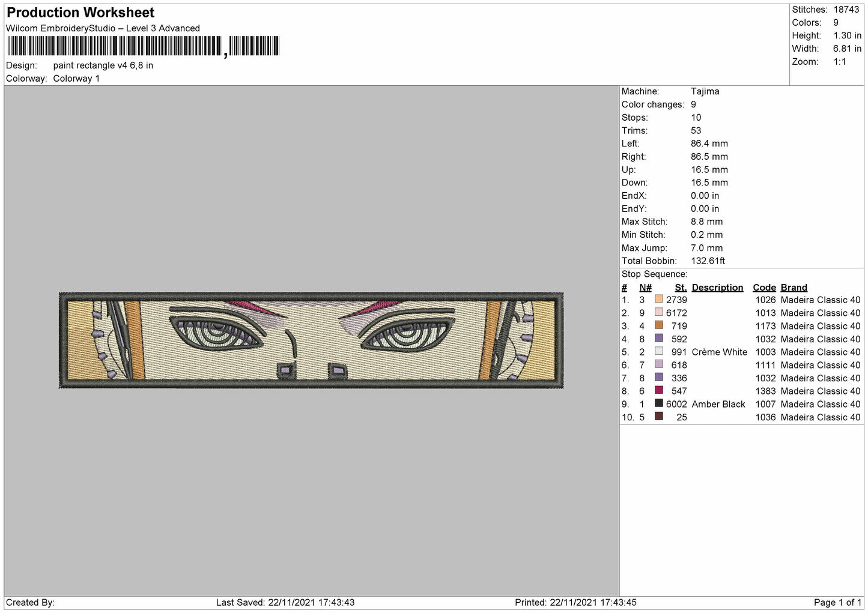Screen dimensions: 868x613
Task: Click the 'Page 1 of 1' indicator
Action: 837,603
